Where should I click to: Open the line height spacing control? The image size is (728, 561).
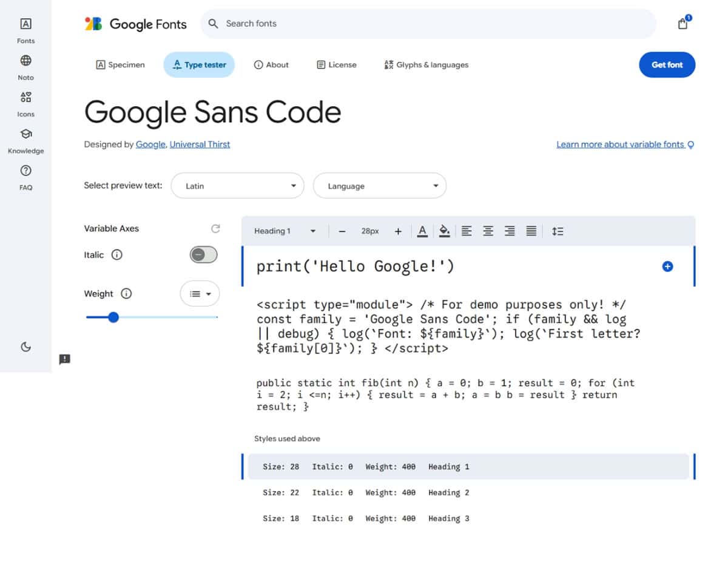(x=558, y=231)
